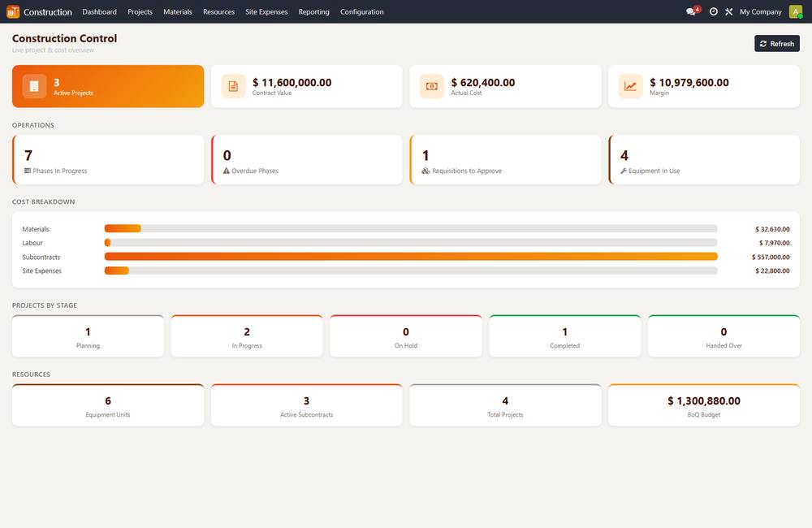Click the Site Expenses cost progress bar
The image size is (812, 528).
[411, 270]
